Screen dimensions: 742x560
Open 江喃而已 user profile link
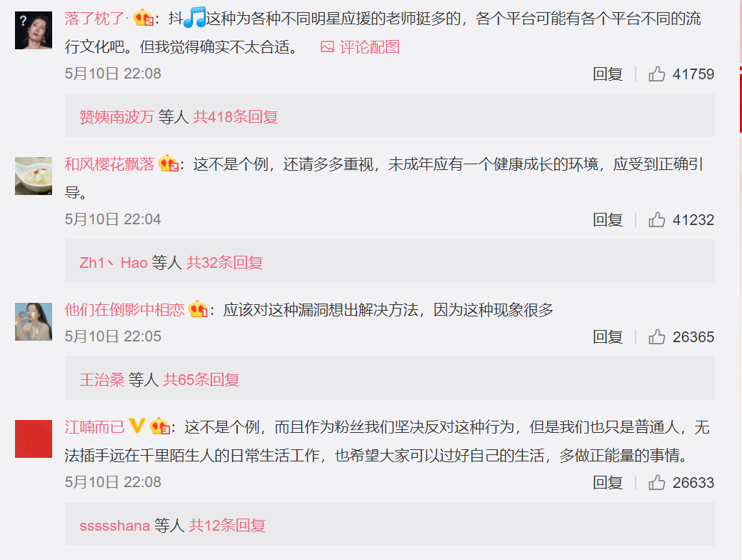tap(95, 427)
